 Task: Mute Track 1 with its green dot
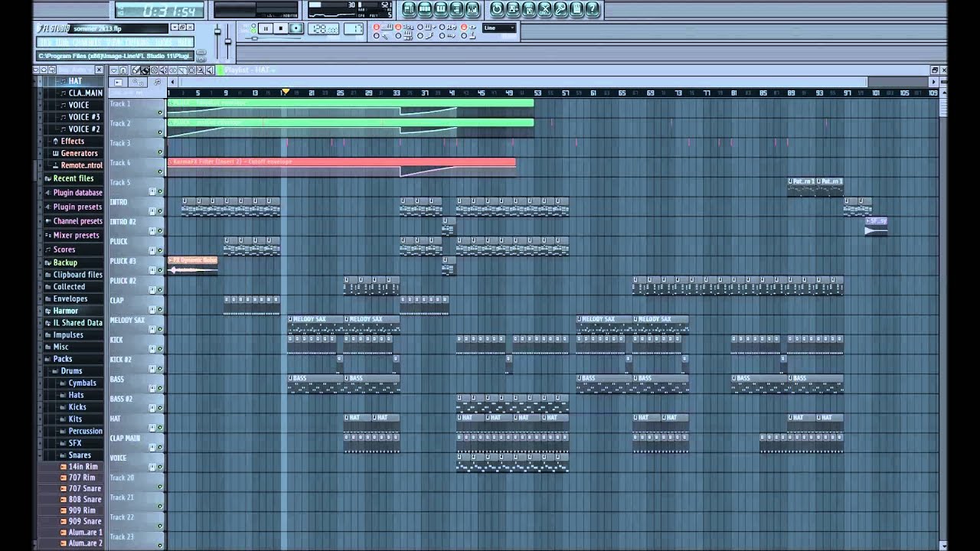[160, 112]
